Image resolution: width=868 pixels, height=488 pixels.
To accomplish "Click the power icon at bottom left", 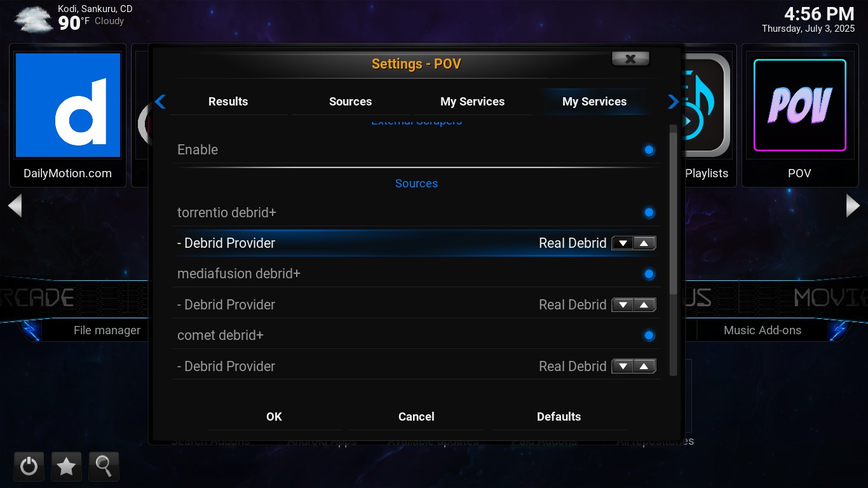I will coord(29,466).
